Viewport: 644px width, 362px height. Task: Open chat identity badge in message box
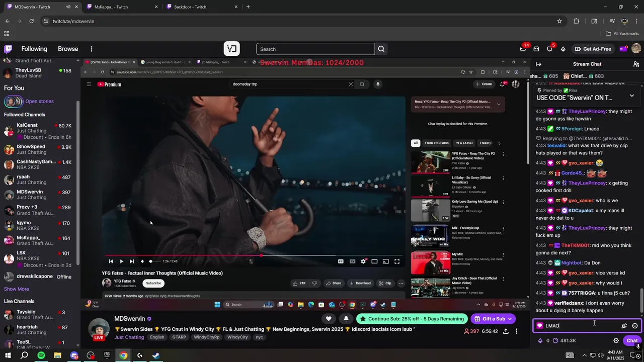click(x=540, y=326)
